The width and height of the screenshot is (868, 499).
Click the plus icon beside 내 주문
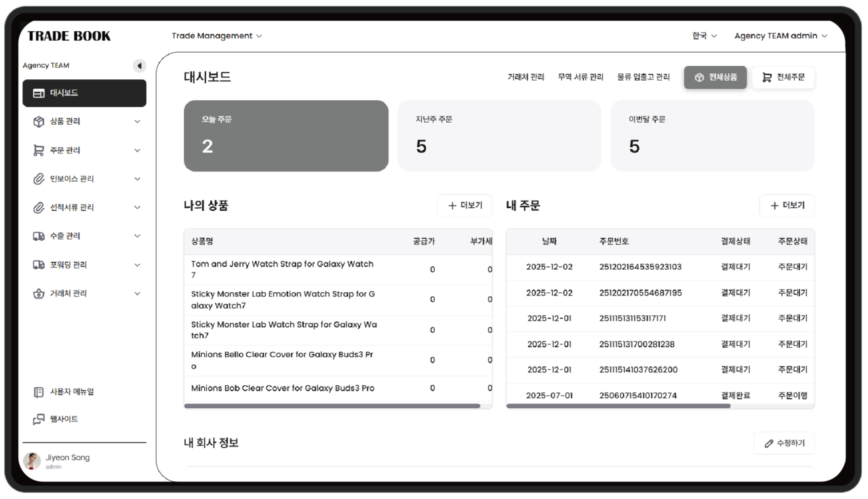tap(774, 205)
